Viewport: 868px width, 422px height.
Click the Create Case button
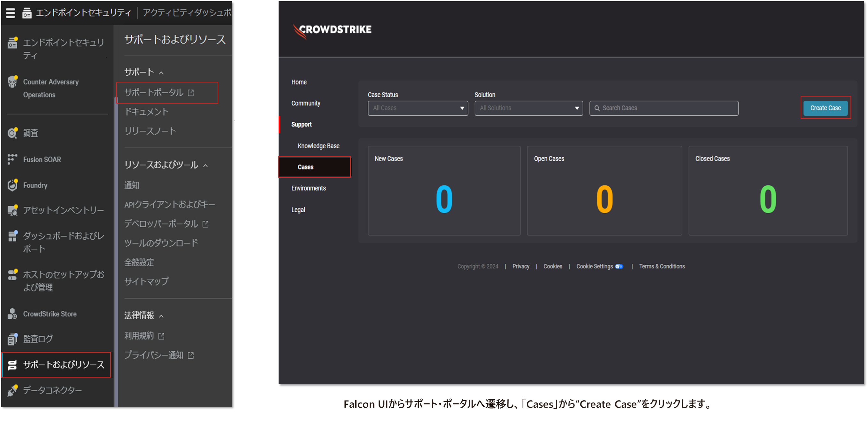point(825,108)
